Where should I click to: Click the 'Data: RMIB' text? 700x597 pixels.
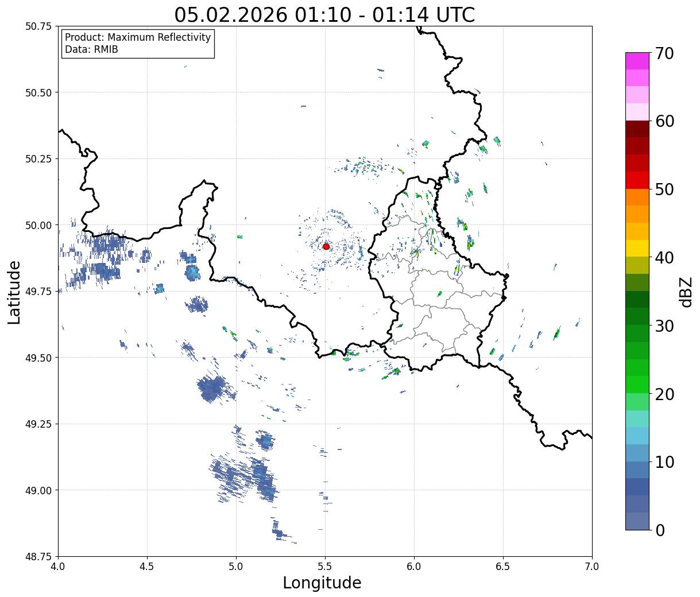91,50
